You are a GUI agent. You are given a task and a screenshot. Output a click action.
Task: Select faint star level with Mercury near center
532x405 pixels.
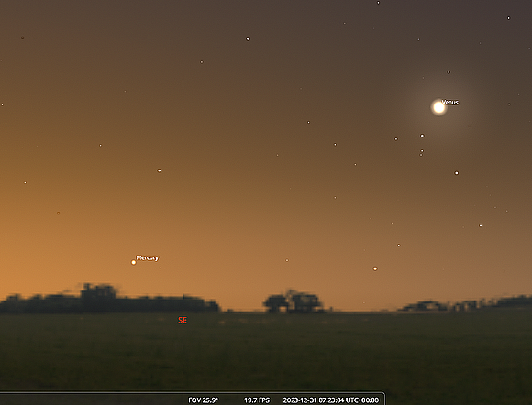tap(287, 260)
